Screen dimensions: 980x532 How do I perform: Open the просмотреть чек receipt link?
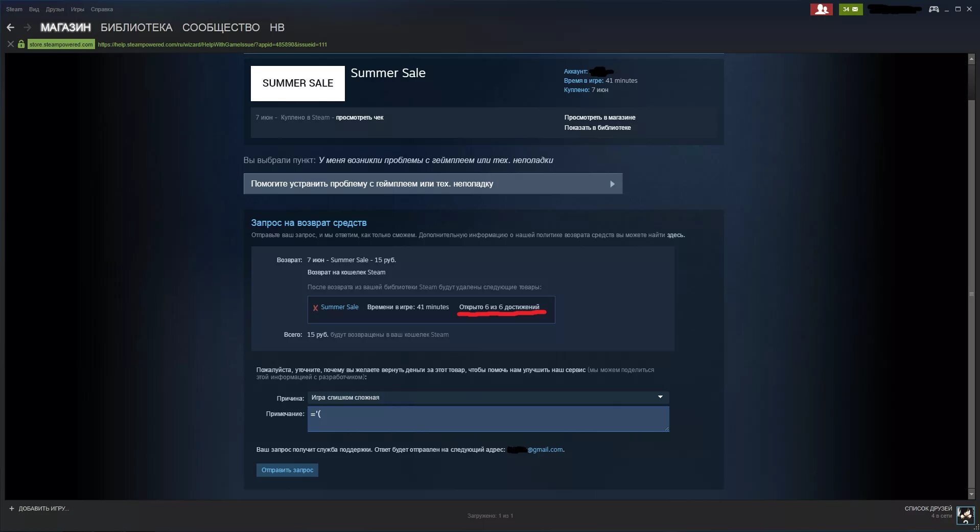coord(359,118)
